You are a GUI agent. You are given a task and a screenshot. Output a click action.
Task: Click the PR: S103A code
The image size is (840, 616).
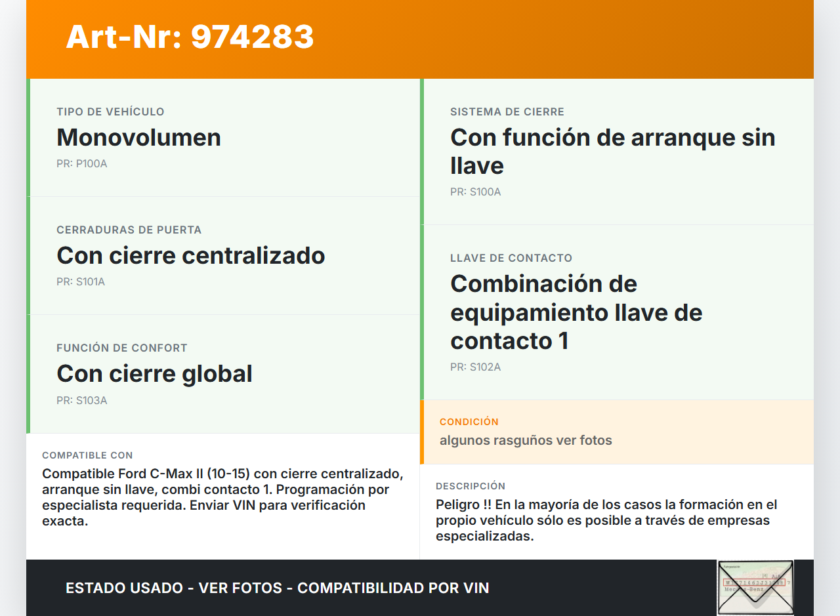81,400
